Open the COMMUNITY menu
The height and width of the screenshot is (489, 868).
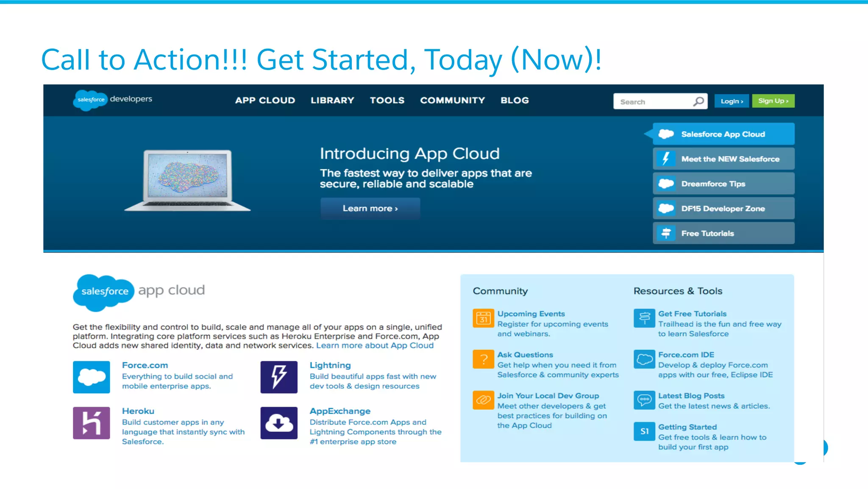(x=452, y=101)
